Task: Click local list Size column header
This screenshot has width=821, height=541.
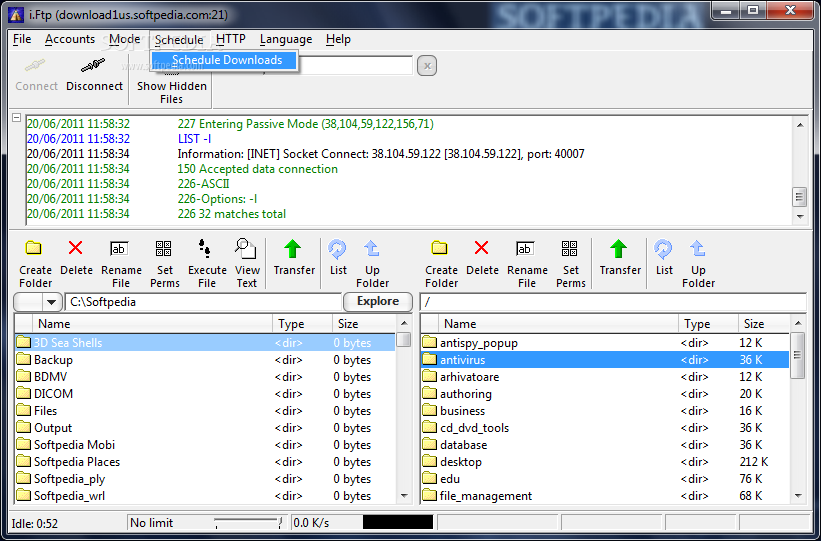Action: [364, 324]
